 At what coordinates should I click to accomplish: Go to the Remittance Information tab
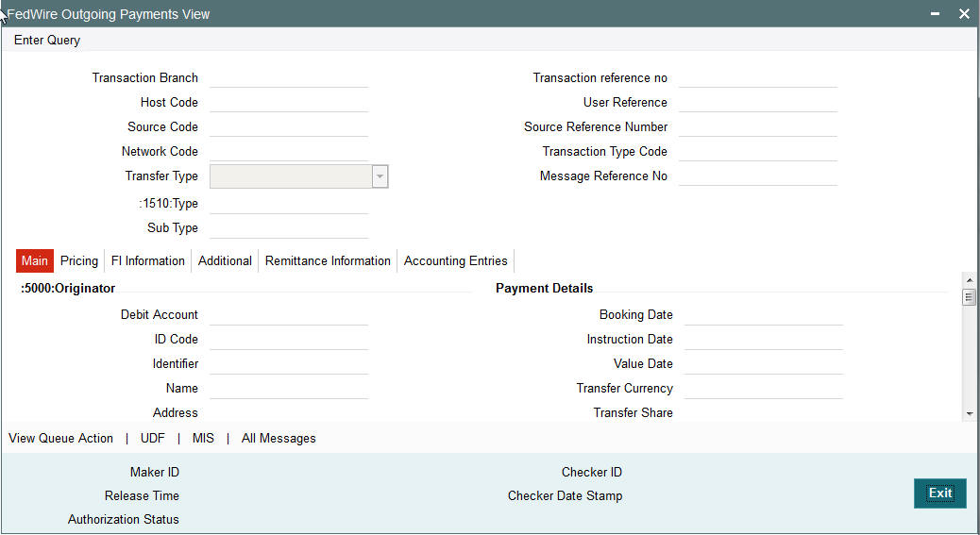329,261
